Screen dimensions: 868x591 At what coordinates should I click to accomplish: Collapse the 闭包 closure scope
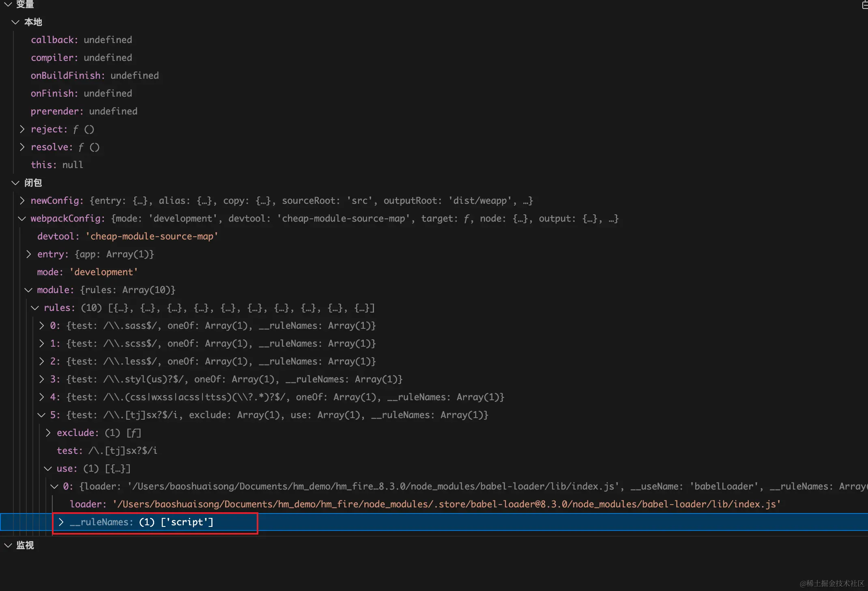click(x=15, y=183)
